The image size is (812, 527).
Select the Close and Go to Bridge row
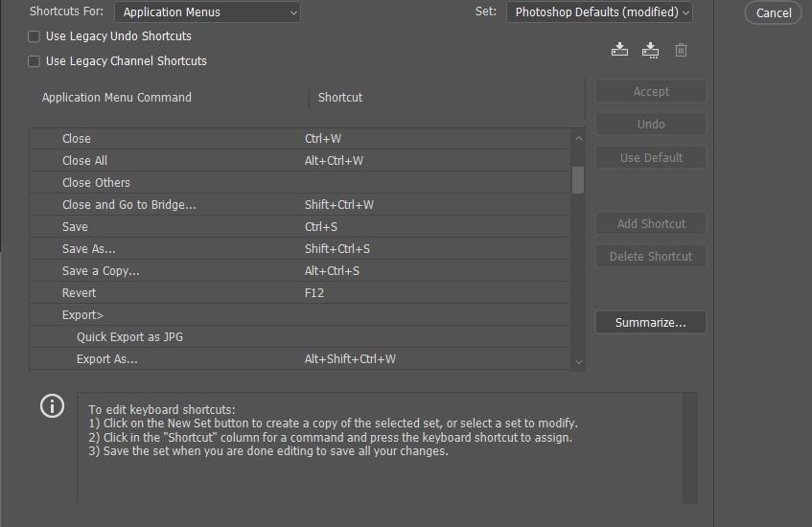pos(299,204)
